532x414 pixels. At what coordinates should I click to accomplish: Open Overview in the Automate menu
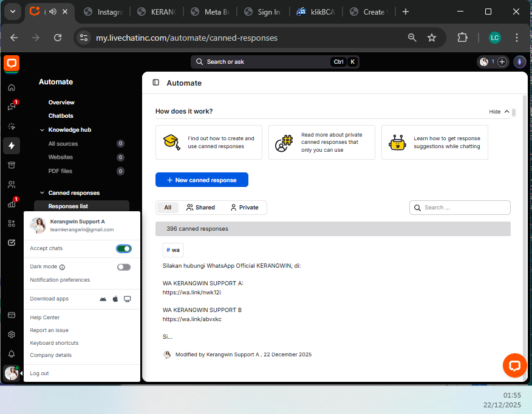coord(61,103)
